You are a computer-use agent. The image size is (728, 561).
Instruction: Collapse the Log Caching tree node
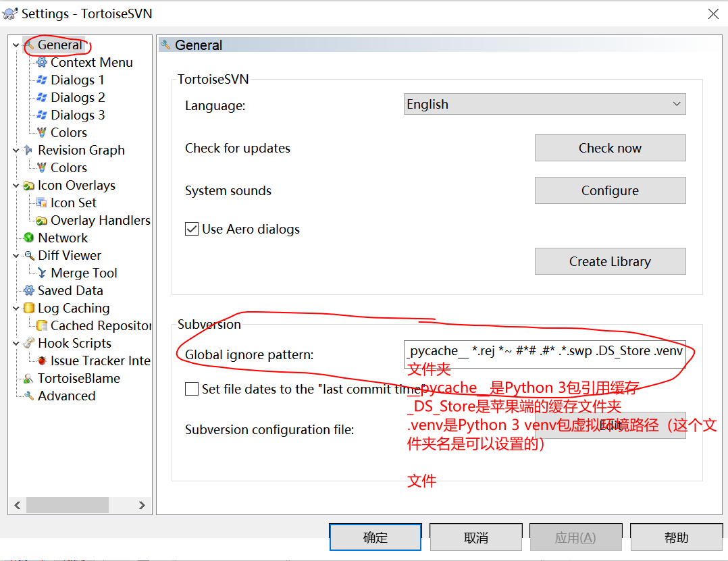click(16, 308)
